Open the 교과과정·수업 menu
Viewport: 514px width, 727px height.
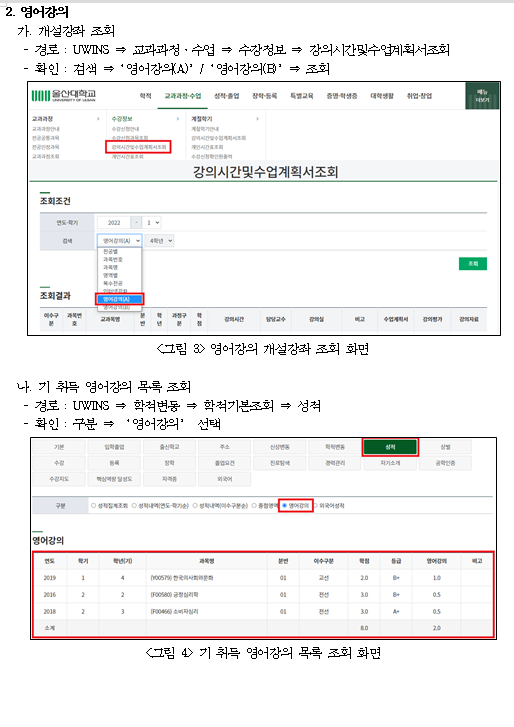click(183, 96)
